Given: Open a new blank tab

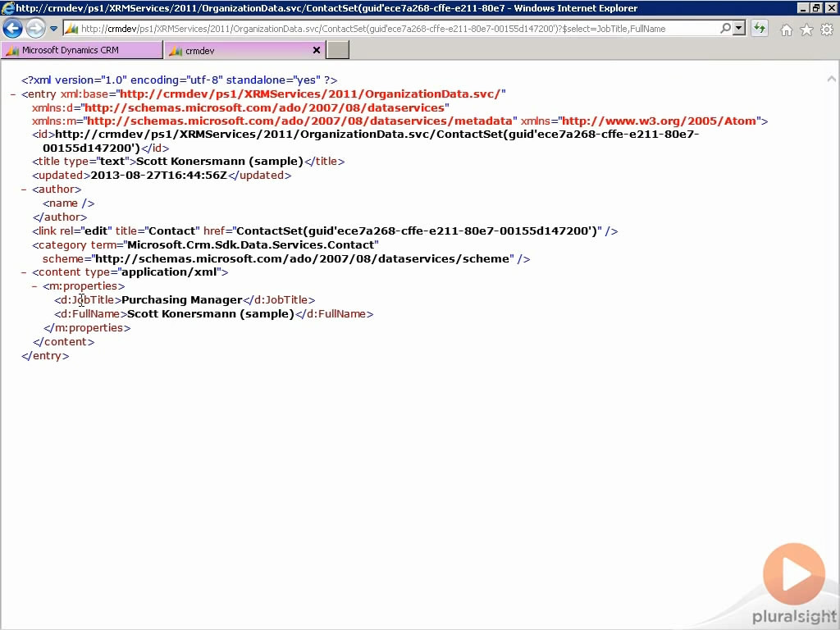Looking at the screenshot, I should [337, 50].
